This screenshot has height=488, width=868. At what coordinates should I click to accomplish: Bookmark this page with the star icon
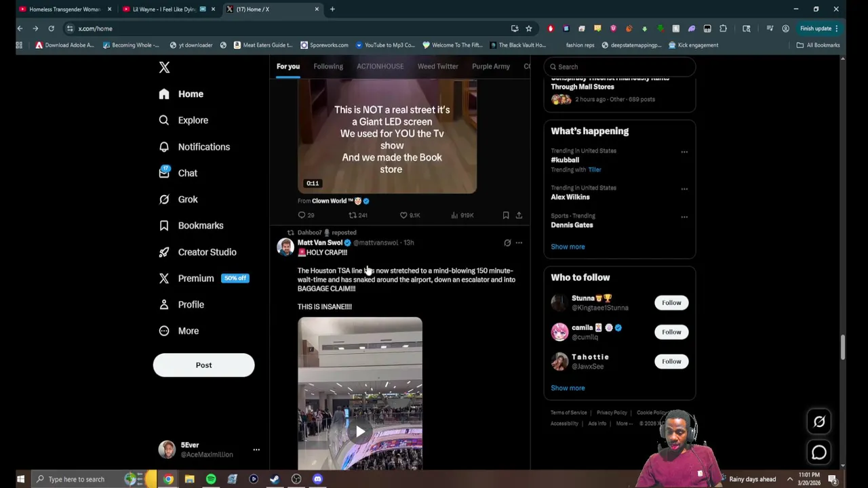(x=529, y=28)
